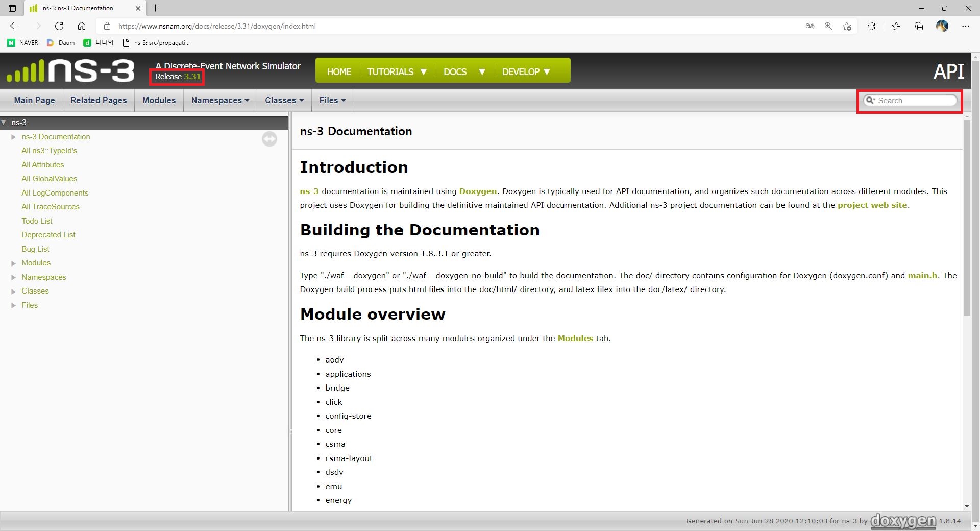The height and width of the screenshot is (531, 980).
Task: Go to HOME in the green menu
Action: (x=339, y=71)
